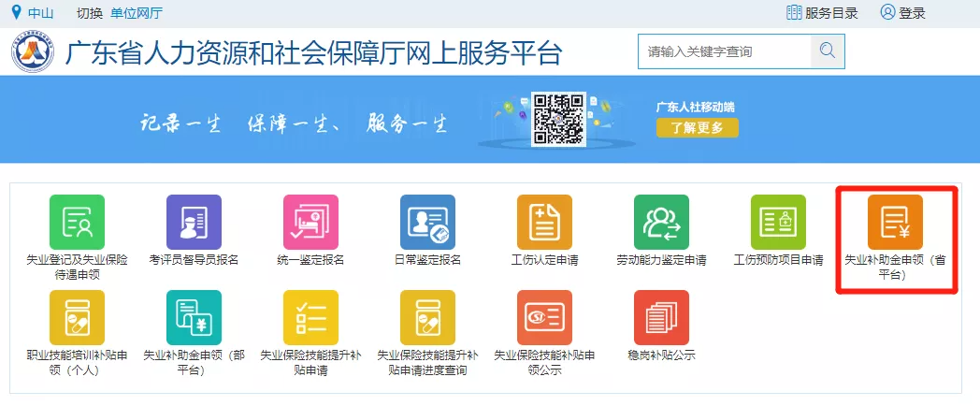This screenshot has width=980, height=406.
Task: Open 统一鉴定报名 pink icon
Action: point(310,222)
